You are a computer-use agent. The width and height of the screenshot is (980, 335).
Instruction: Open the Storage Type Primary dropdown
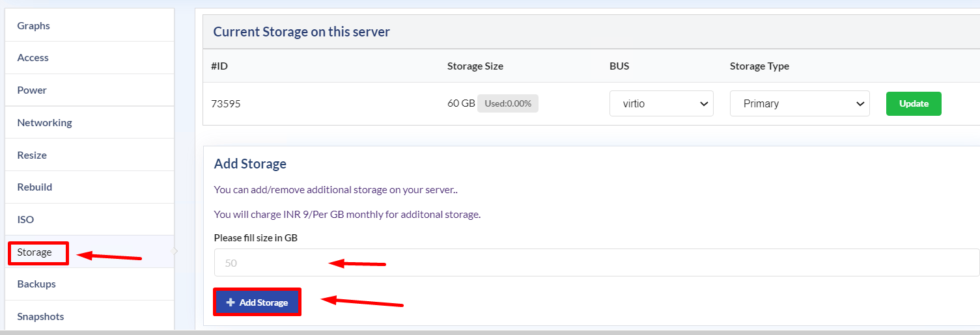tap(800, 104)
